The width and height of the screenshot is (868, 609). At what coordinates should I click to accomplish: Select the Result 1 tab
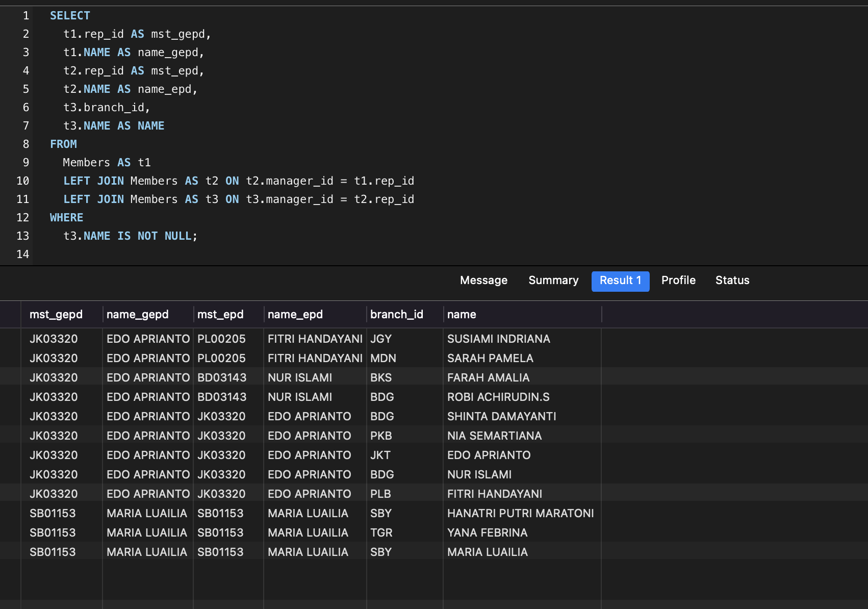(x=620, y=281)
